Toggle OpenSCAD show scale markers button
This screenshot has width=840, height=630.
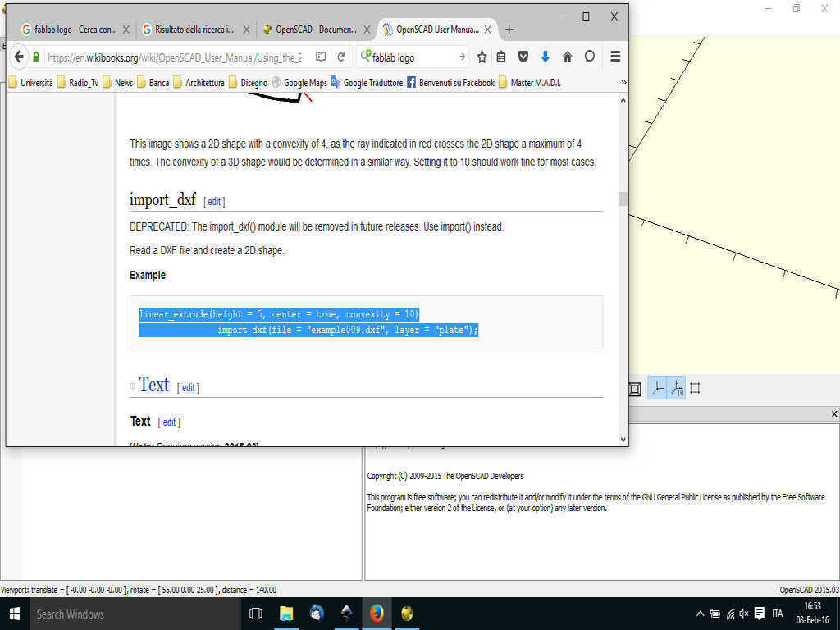coord(677,388)
